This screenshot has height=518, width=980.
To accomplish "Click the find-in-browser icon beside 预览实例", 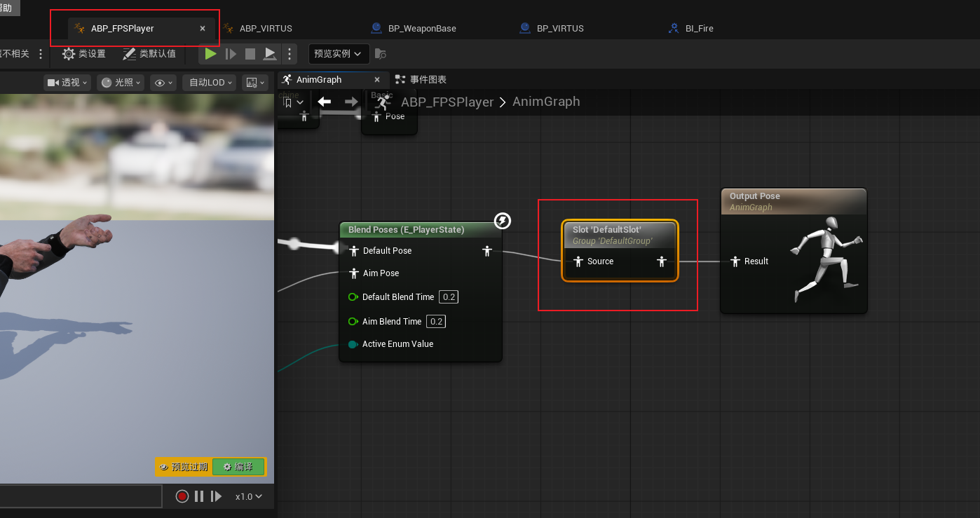I will click(x=380, y=53).
